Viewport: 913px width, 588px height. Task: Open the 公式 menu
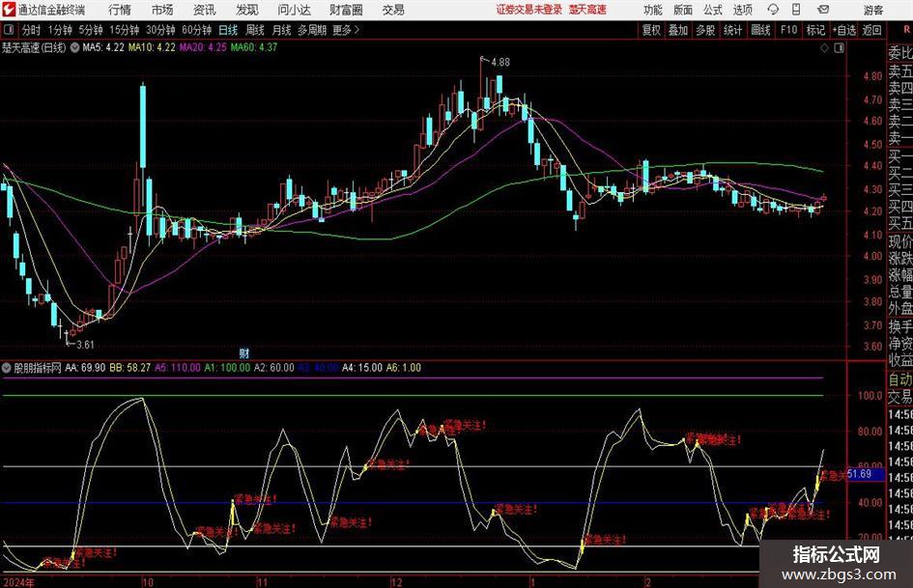[713, 10]
